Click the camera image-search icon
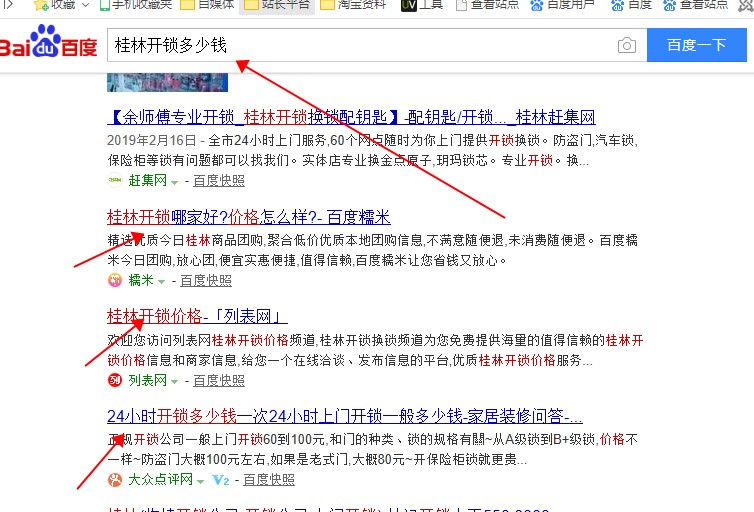 tap(626, 45)
